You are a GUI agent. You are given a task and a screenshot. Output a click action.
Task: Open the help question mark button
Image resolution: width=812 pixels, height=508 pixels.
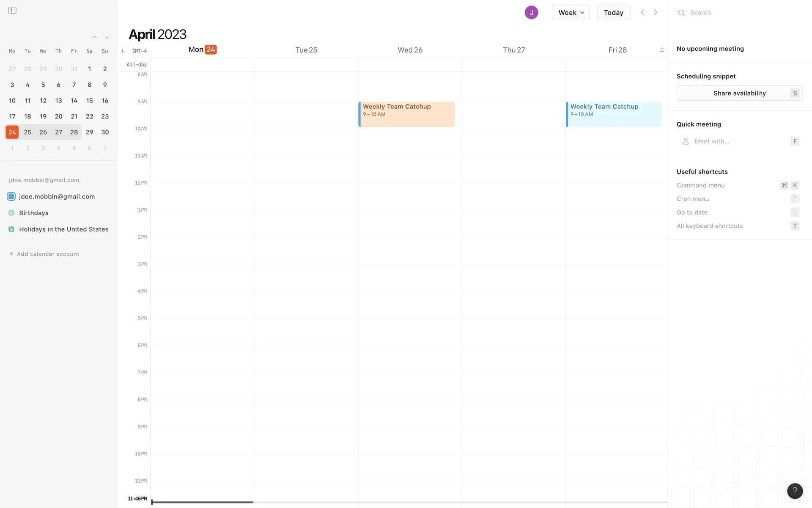(795, 491)
